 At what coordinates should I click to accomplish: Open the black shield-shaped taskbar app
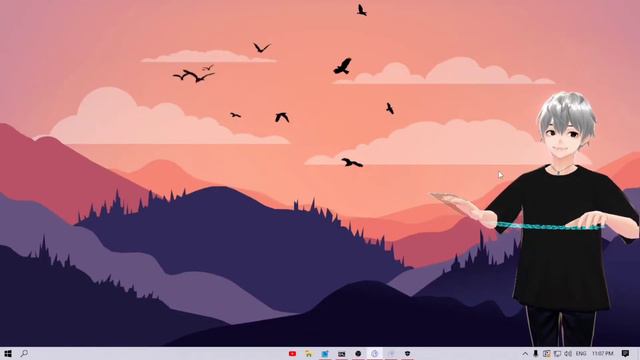click(x=407, y=353)
